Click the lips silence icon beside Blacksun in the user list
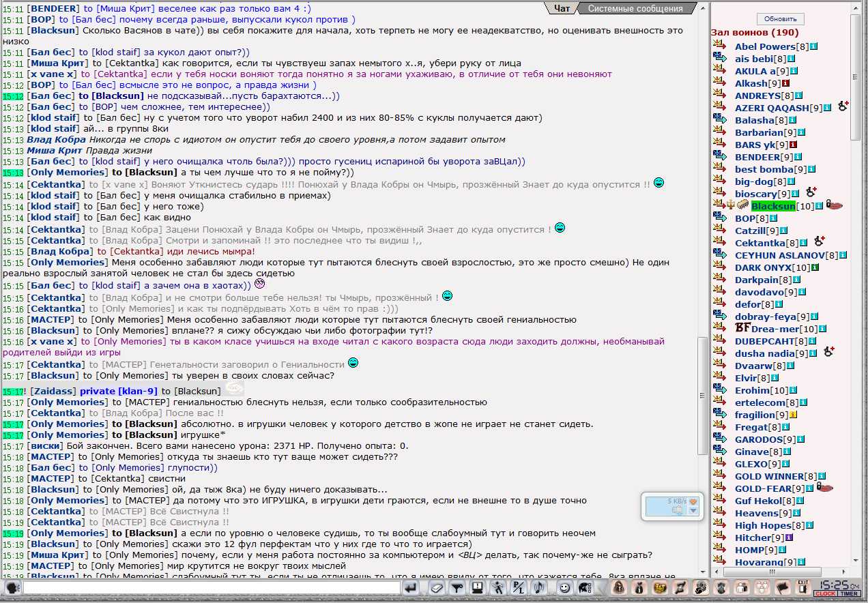This screenshot has width=868, height=603. [834, 205]
